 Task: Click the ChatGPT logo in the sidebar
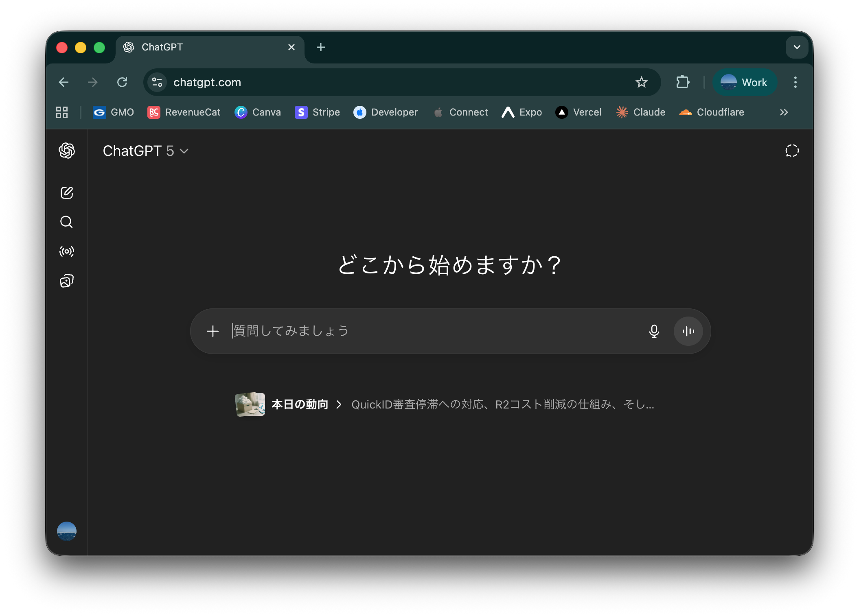tap(66, 151)
